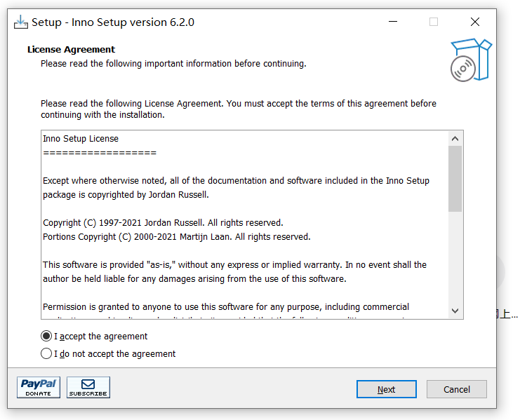The height and width of the screenshot is (420, 520).
Task: Click the window title 'Setup - Inno Setup version 6.2.0'
Action: pyautogui.click(x=113, y=22)
